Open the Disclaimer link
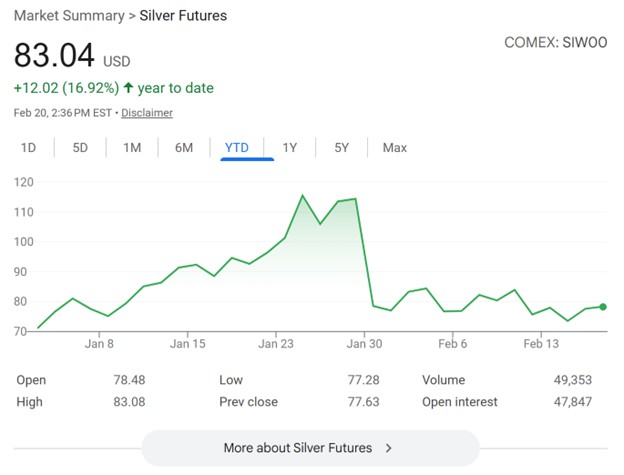 pyautogui.click(x=148, y=113)
